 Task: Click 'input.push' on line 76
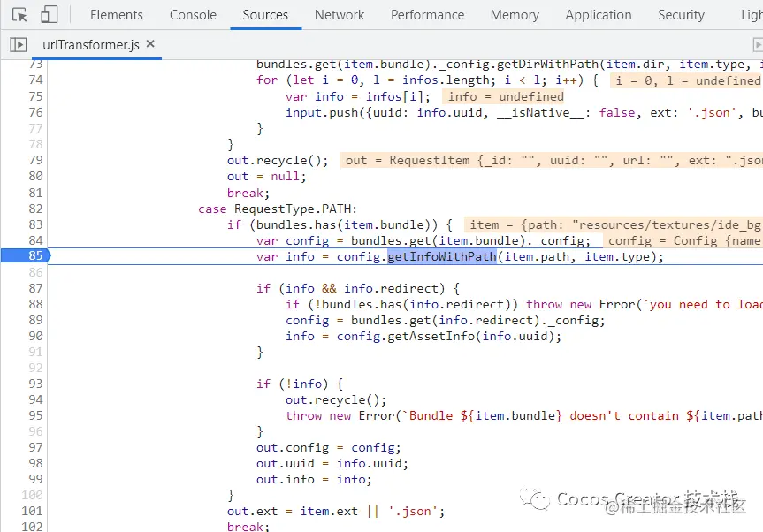[x=322, y=113]
